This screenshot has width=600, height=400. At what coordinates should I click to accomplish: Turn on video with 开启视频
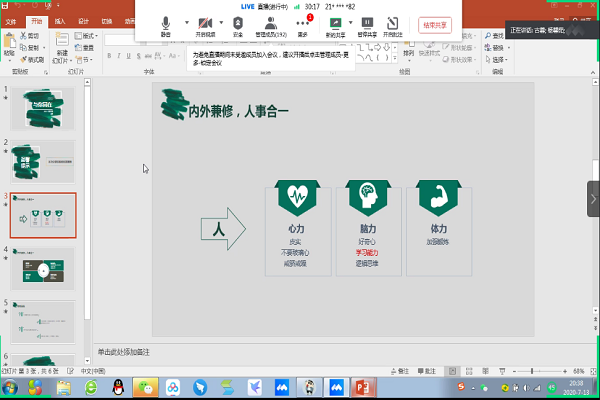point(204,23)
